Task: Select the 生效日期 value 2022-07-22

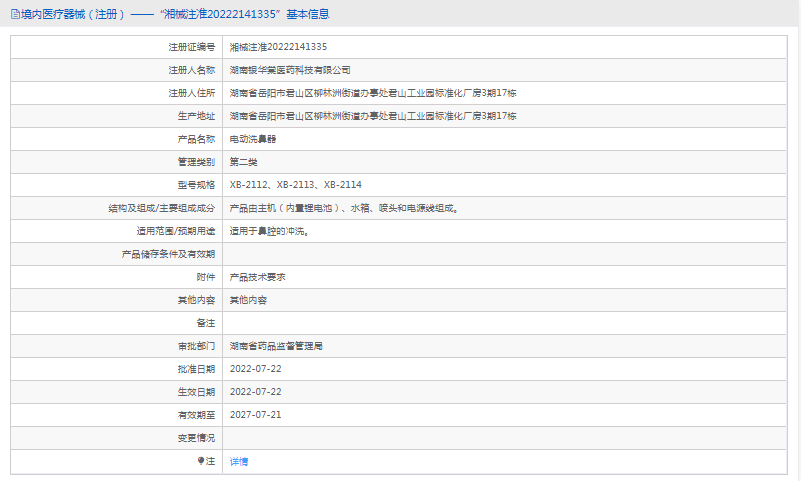Action: coord(255,392)
